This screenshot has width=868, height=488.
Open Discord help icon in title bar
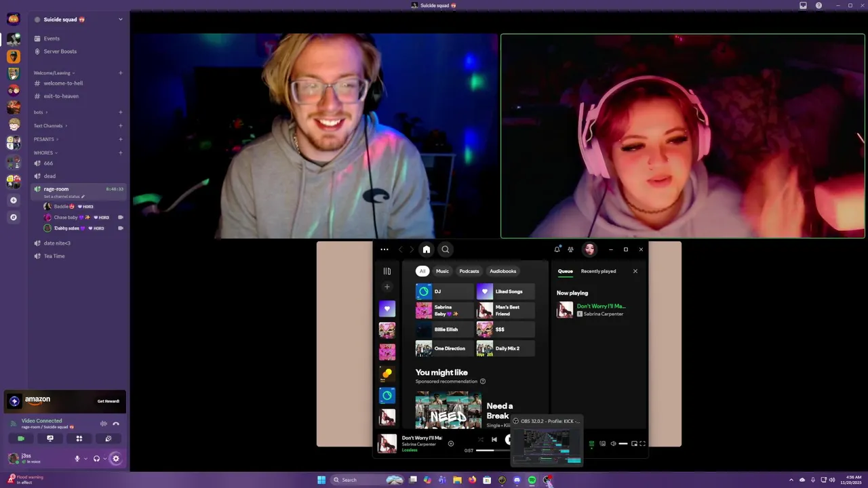tap(818, 5)
